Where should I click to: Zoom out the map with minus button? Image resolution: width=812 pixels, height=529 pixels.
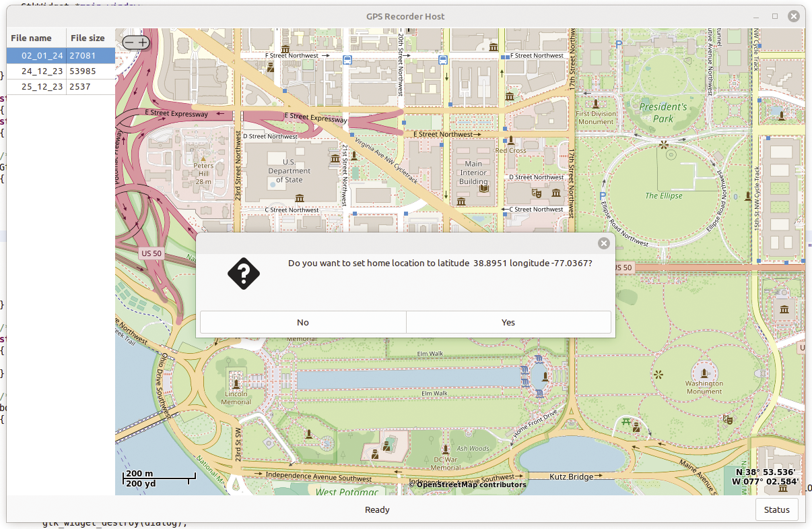(x=129, y=42)
